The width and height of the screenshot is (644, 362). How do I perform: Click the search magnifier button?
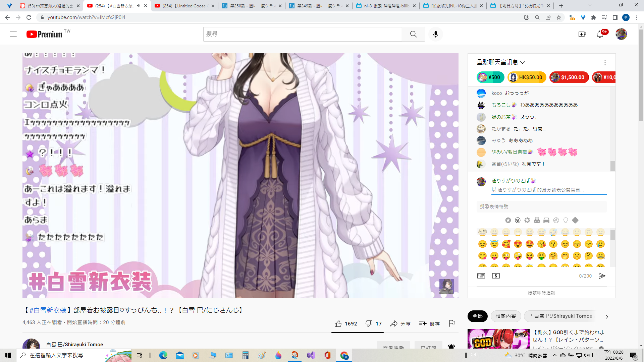[x=413, y=34]
